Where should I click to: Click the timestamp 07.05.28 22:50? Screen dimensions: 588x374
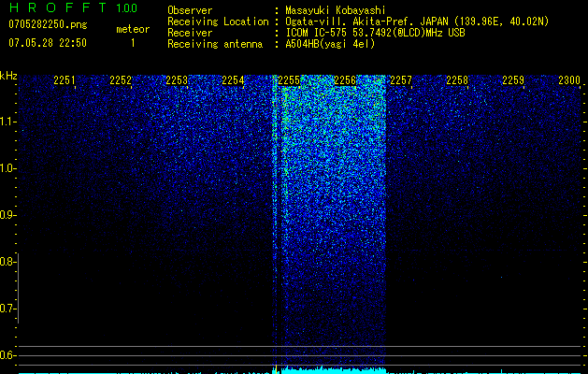point(48,43)
